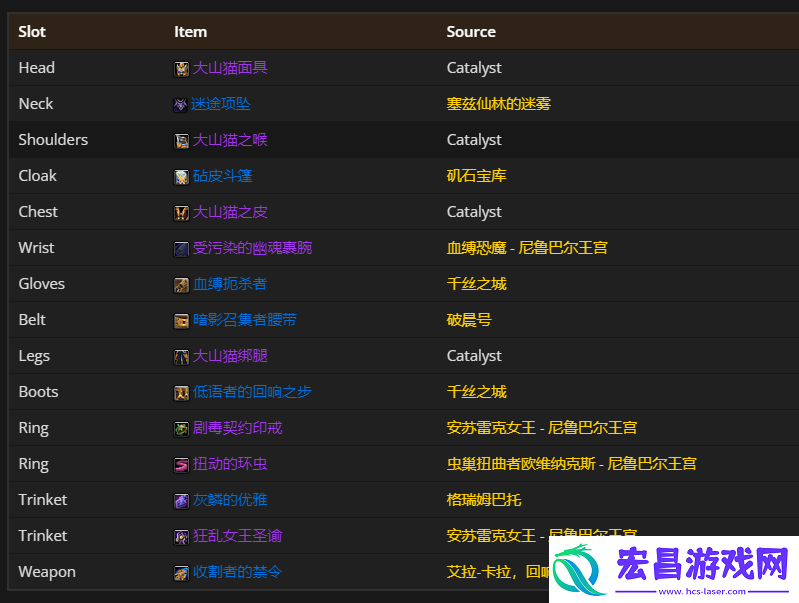Click the Weapon slot label
Image resolution: width=799 pixels, height=603 pixels.
click(47, 572)
